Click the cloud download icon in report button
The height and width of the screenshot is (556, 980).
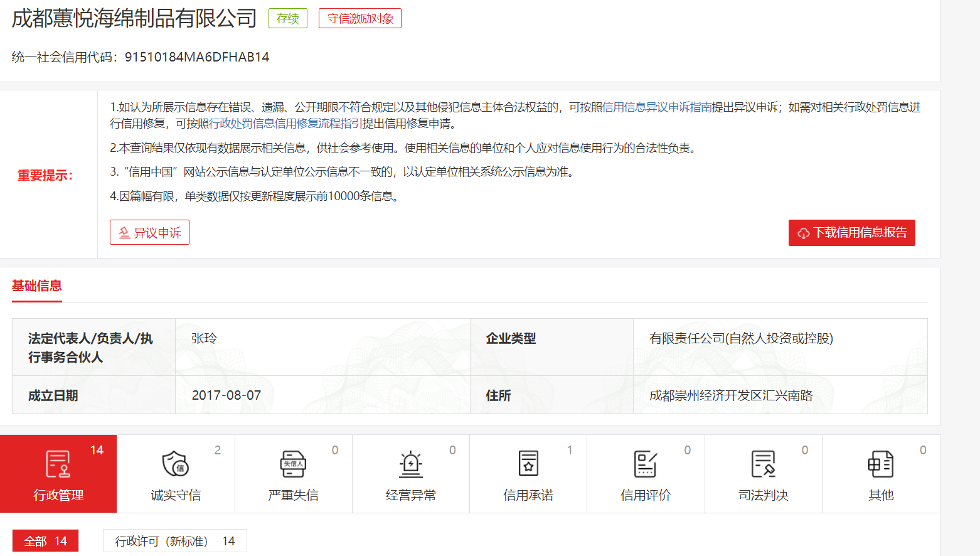(x=804, y=233)
